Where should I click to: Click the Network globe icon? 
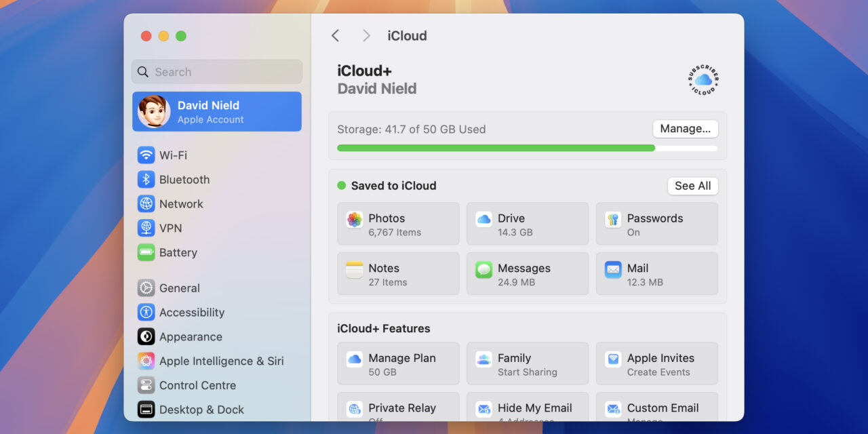146,204
